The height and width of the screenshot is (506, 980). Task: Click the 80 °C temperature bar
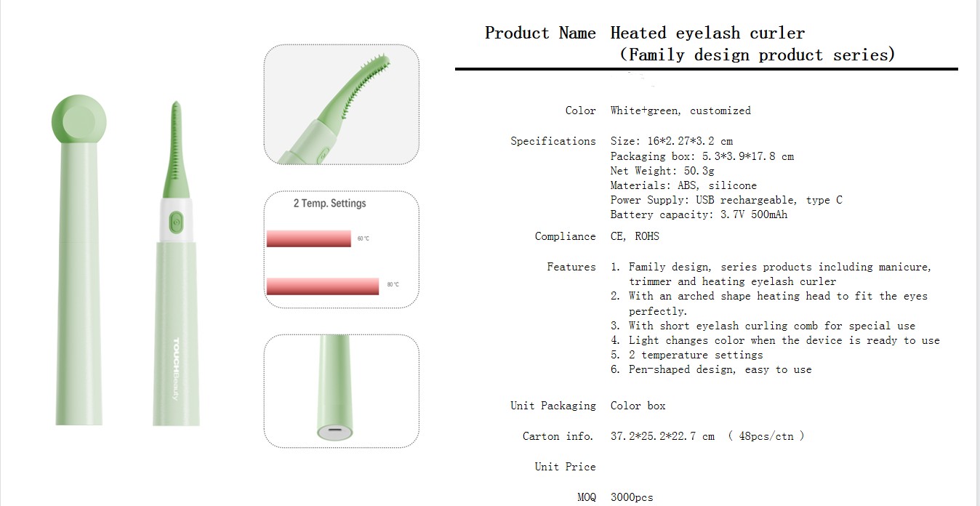(323, 286)
